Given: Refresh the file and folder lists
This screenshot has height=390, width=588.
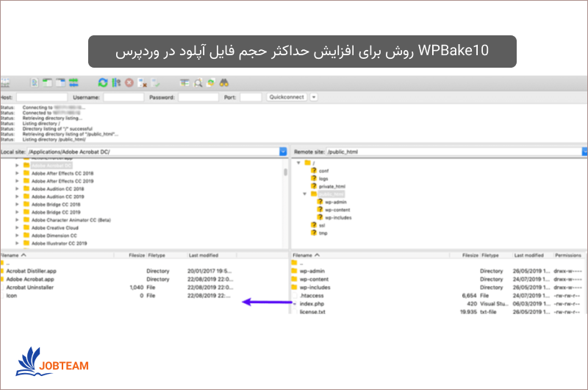Looking at the screenshot, I should tap(103, 83).
